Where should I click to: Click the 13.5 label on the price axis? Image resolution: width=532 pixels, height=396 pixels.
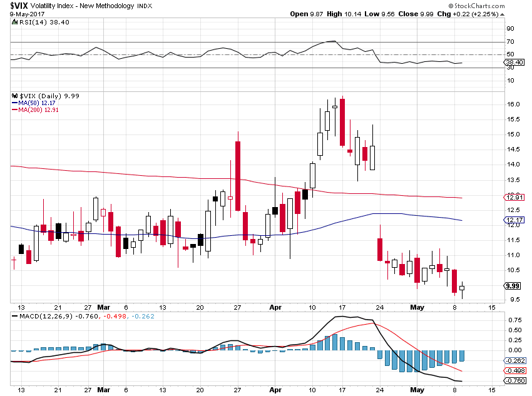513,180
